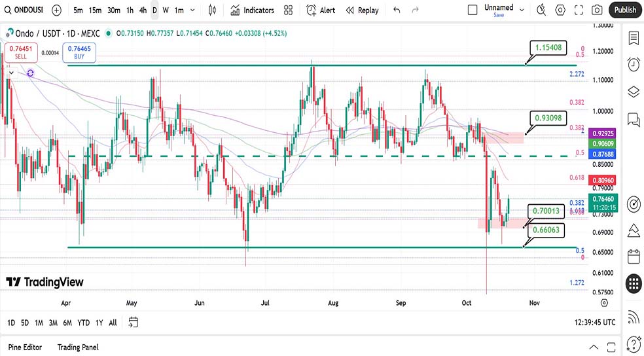Open the Trading Panel tab
The width and height of the screenshot is (644, 356).
pyautogui.click(x=78, y=347)
